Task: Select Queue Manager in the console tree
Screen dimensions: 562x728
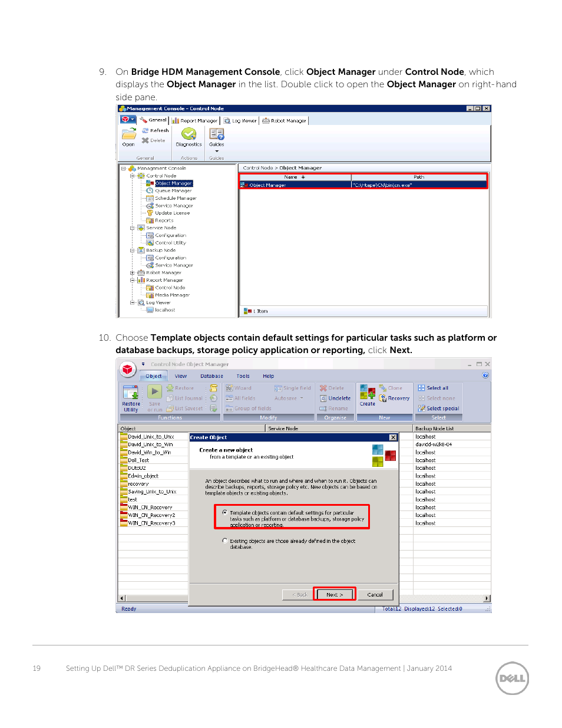Action: [x=173, y=191]
